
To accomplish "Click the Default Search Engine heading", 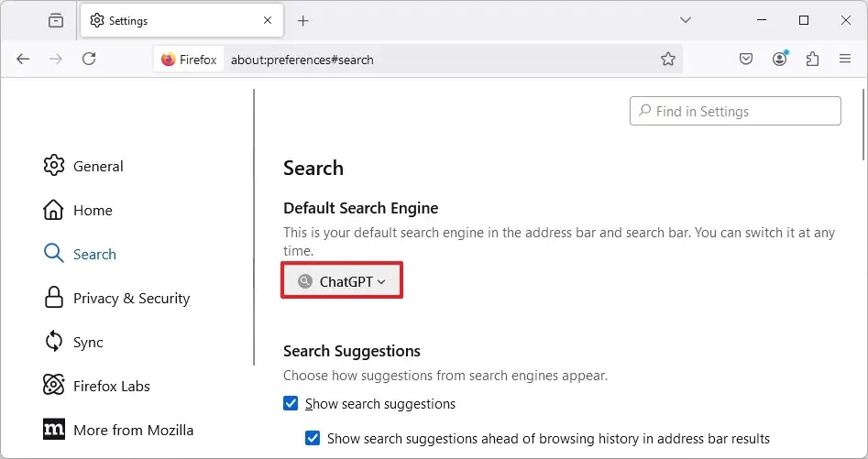I will pos(361,208).
